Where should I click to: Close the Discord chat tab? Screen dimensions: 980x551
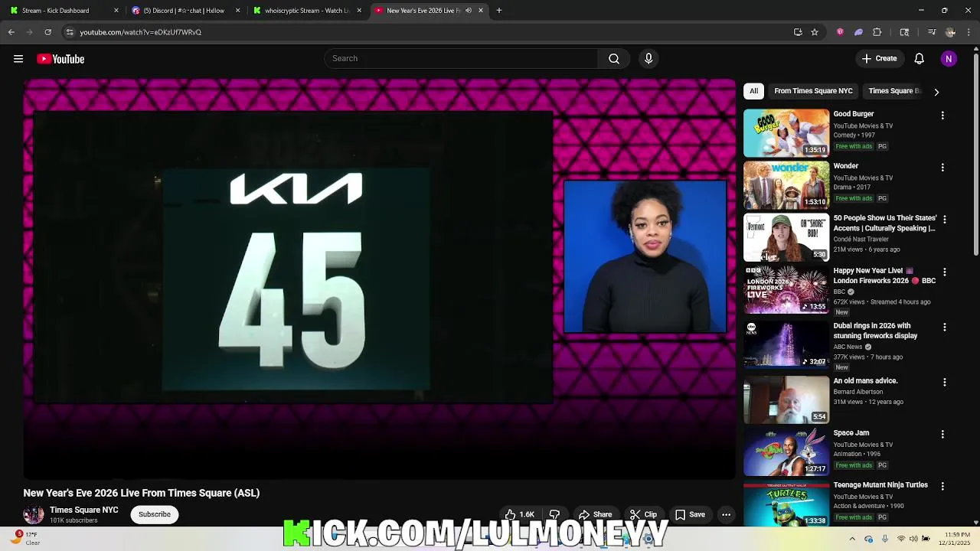(x=237, y=11)
